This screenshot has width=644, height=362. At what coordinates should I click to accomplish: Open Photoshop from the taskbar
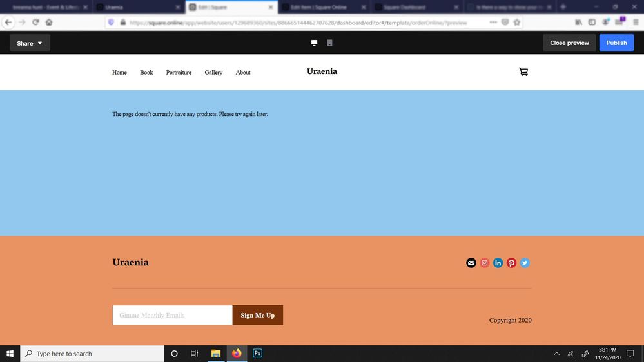257,354
